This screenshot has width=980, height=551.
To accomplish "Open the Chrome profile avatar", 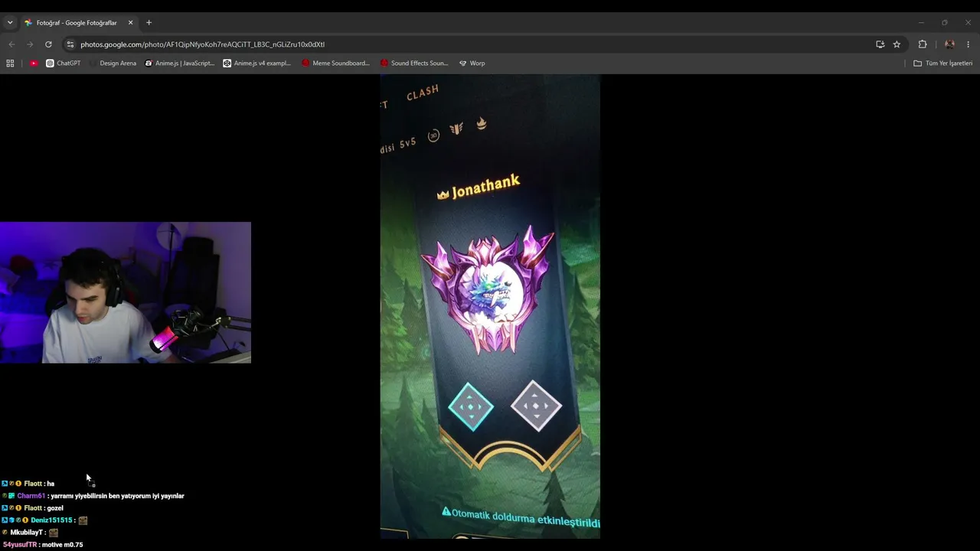I will coord(949,44).
